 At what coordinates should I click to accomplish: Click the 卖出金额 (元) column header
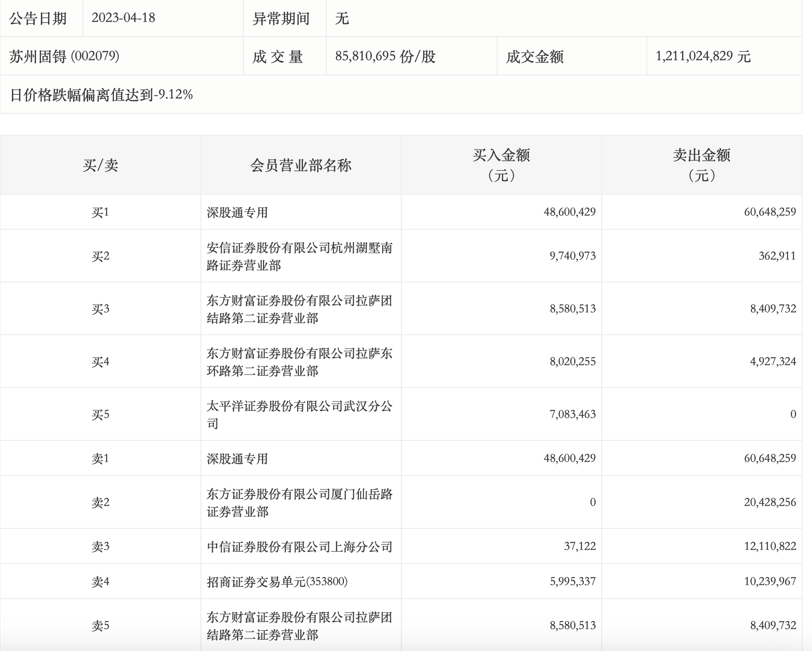pos(702,166)
